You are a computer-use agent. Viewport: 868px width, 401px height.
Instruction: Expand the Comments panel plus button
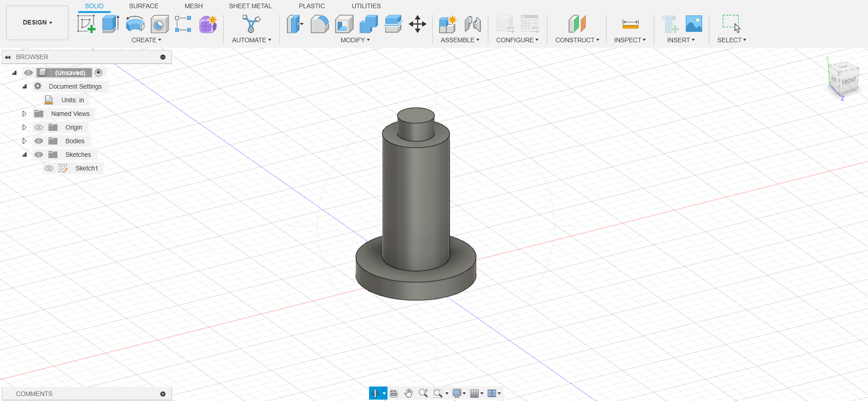[x=163, y=394]
